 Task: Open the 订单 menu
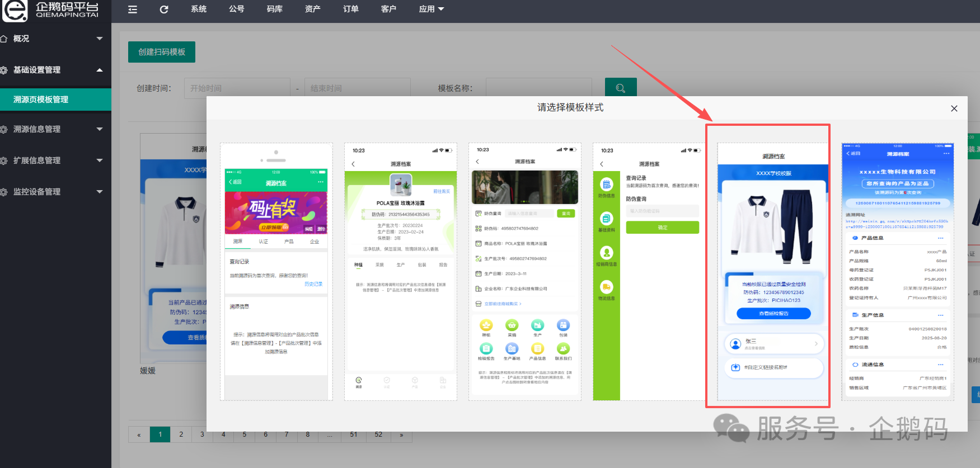tap(351, 9)
